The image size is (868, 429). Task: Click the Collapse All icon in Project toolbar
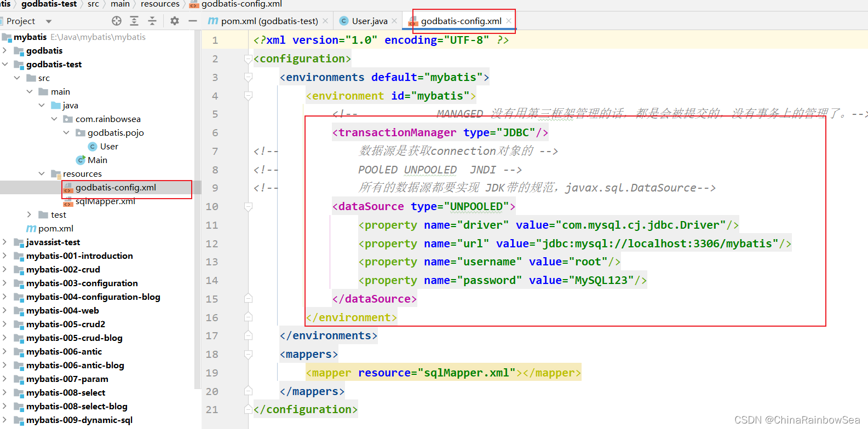point(152,21)
